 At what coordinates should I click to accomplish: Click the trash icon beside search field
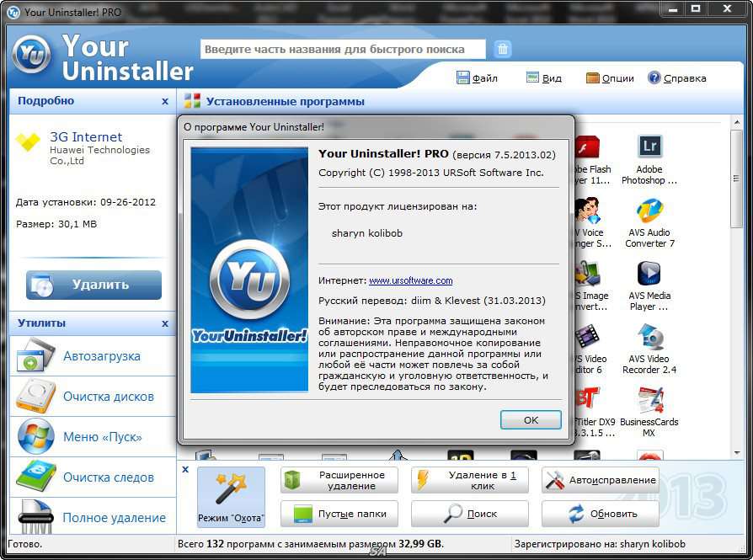(x=503, y=49)
